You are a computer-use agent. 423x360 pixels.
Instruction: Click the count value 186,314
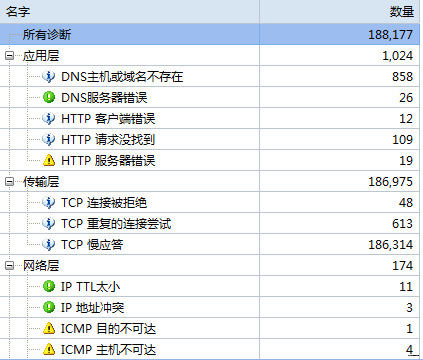pyautogui.click(x=391, y=245)
